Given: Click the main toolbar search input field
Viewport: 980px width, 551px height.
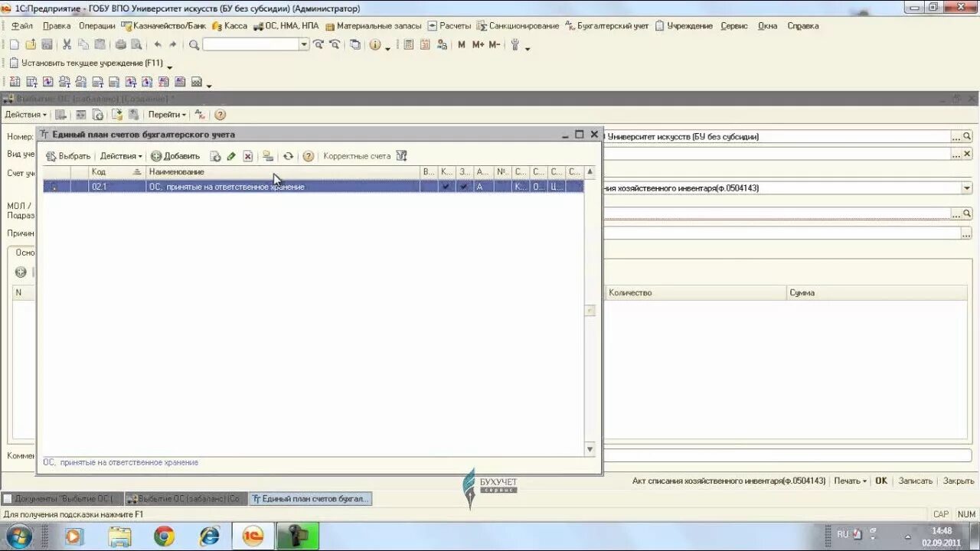Looking at the screenshot, I should click(250, 44).
